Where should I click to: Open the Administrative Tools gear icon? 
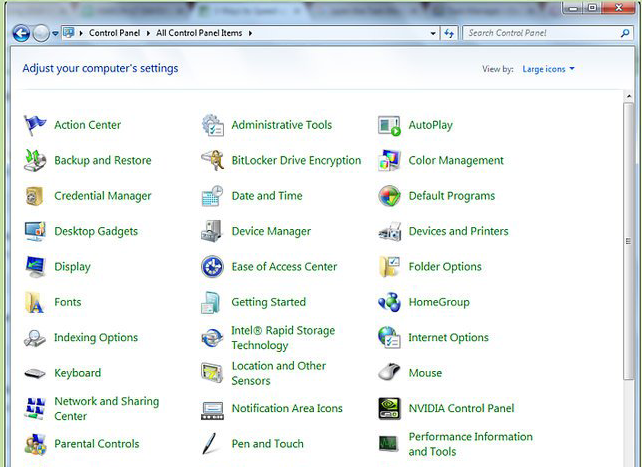(x=212, y=125)
